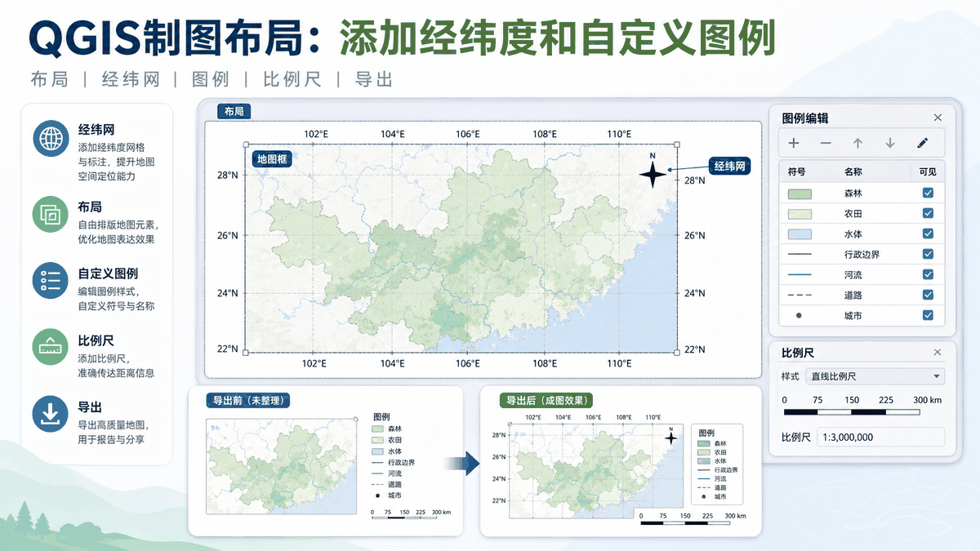Click the bottom-right map frame handle
This screenshot has height=551, width=980.
[677, 353]
